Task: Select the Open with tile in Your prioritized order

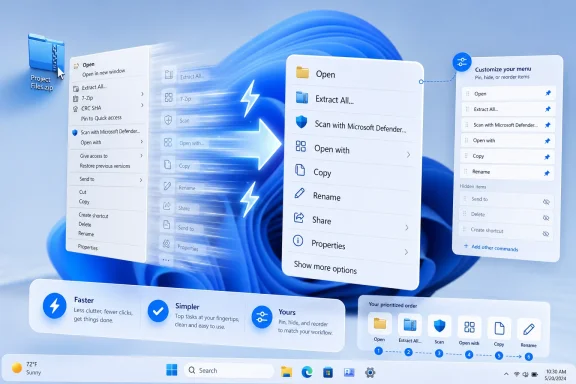Action: pyautogui.click(x=469, y=327)
